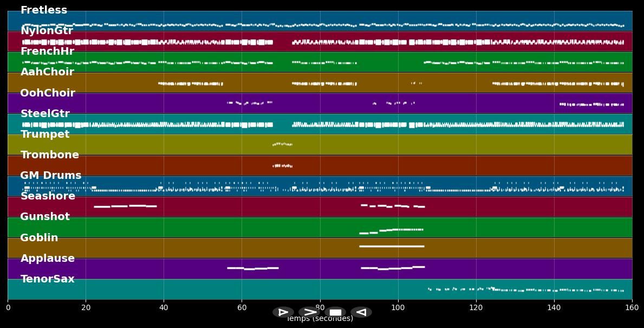The height and width of the screenshot is (328, 644).
Task: Select the Trumpet track label
Action: 46,134
